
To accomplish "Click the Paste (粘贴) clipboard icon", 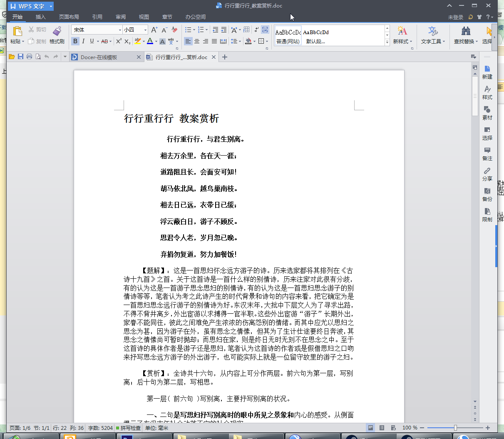I will tap(17, 31).
